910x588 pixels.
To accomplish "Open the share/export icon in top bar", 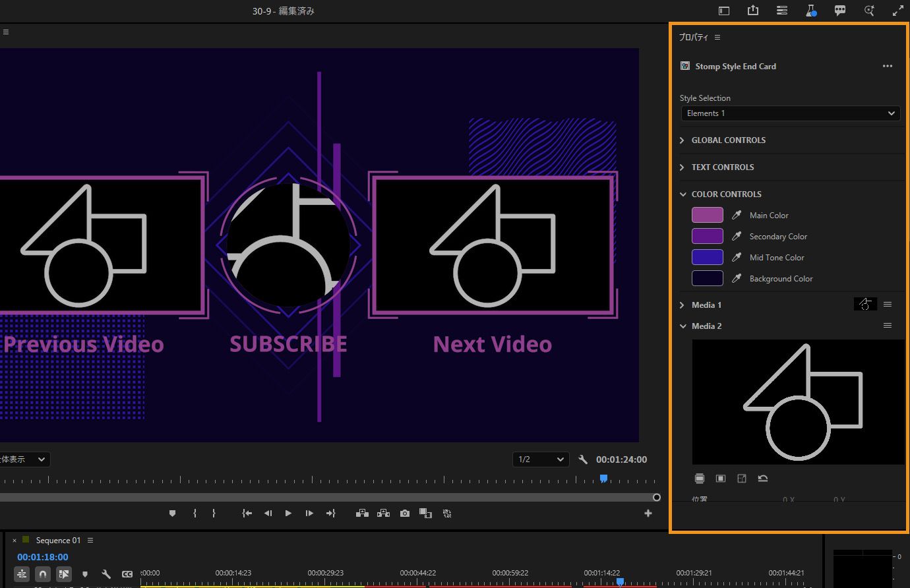I will tap(752, 11).
